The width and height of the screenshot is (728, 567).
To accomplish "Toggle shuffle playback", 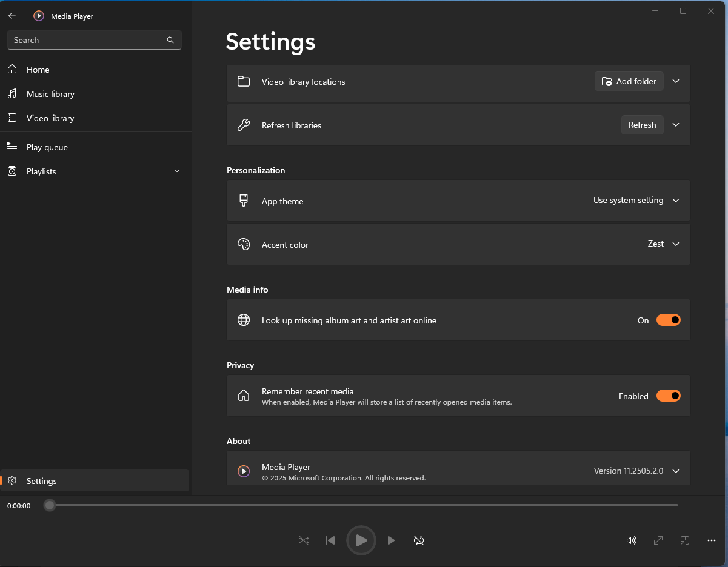I will click(x=304, y=540).
